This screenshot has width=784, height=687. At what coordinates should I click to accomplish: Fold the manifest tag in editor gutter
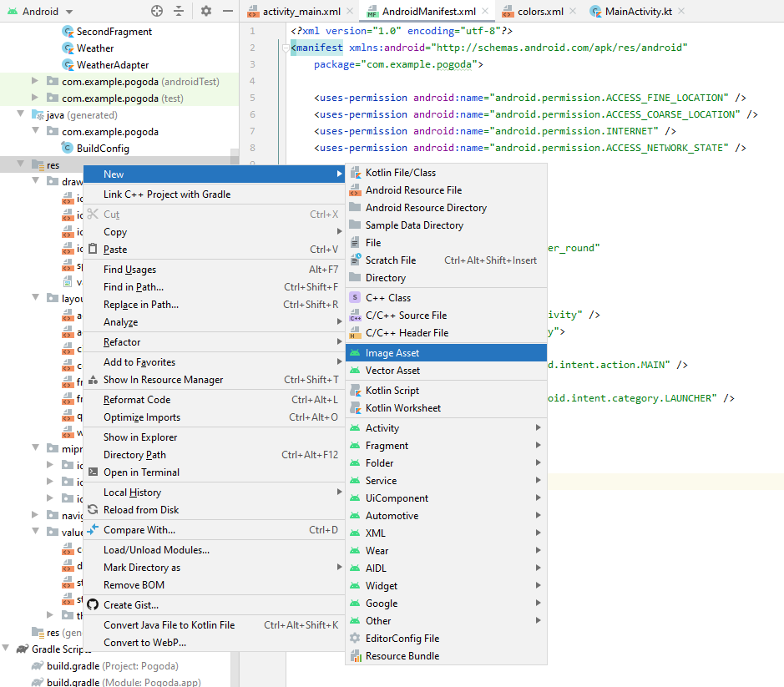[286, 48]
